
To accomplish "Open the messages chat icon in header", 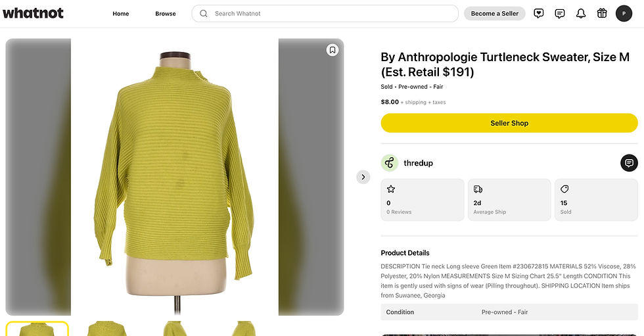I will point(559,14).
